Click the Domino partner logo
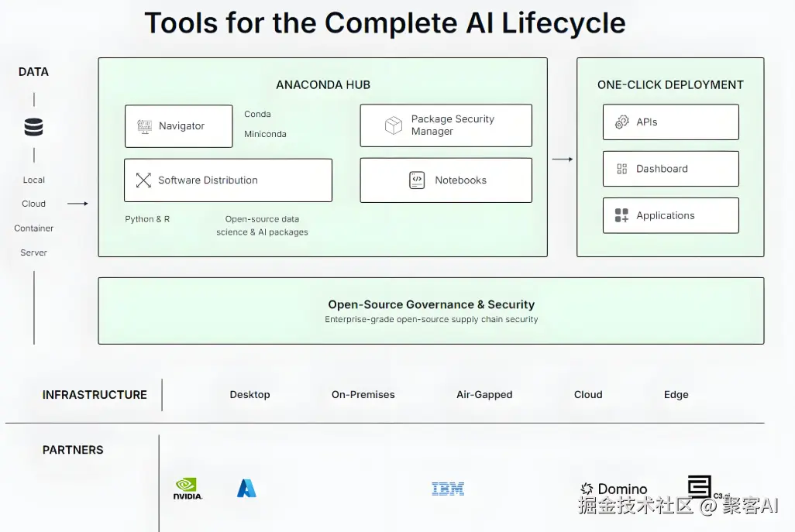This screenshot has height=532, width=795. click(614, 489)
